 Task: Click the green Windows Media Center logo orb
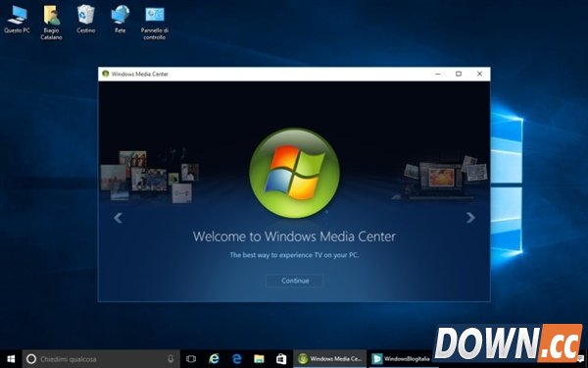pos(294,173)
